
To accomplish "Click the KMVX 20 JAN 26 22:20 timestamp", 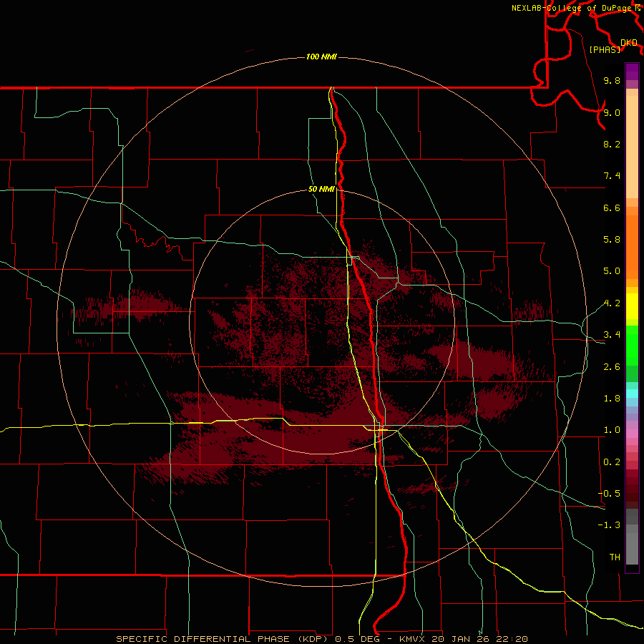I will pos(463,639).
